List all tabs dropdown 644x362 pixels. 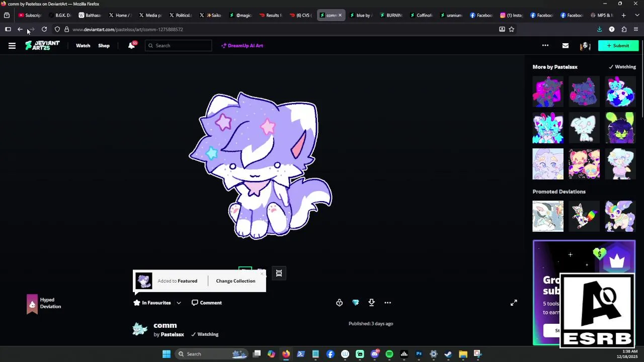pos(636,16)
